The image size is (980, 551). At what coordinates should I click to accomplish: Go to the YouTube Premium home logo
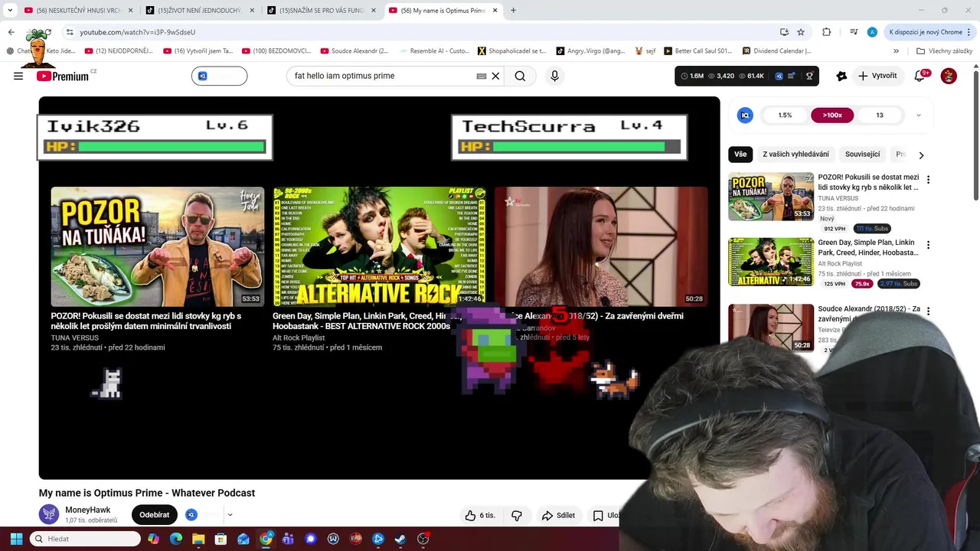(x=62, y=76)
